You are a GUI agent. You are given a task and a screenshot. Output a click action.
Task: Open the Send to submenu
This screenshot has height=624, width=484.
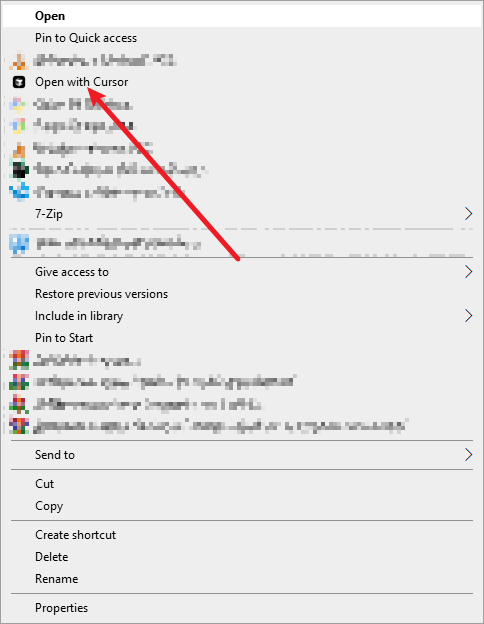[x=242, y=454]
